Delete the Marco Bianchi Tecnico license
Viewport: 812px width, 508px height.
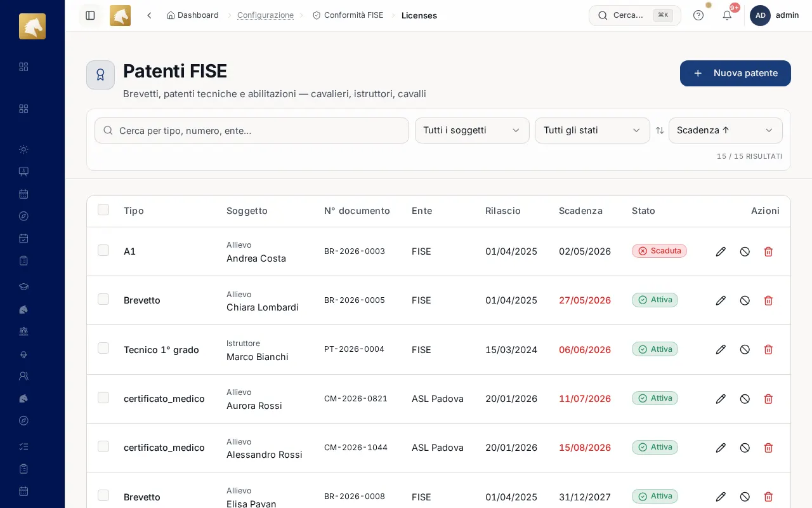[x=768, y=349]
